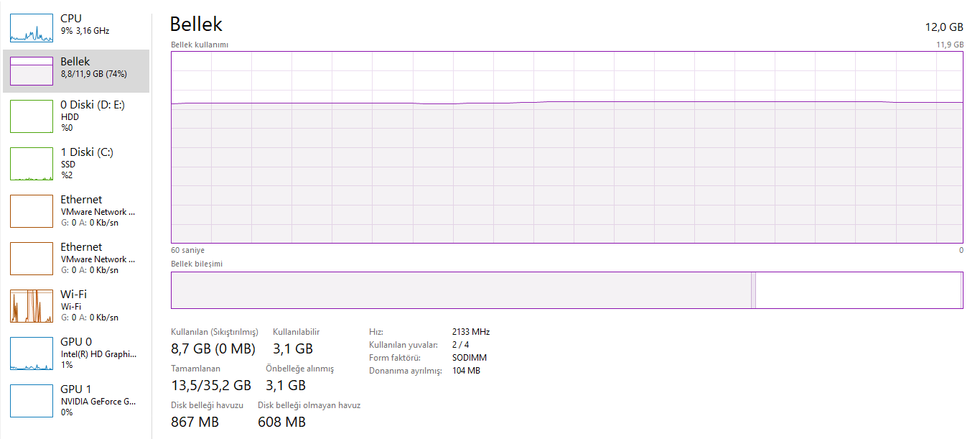Click the Bellek mini graph thumbnail
The height and width of the screenshot is (439, 980).
point(32,71)
